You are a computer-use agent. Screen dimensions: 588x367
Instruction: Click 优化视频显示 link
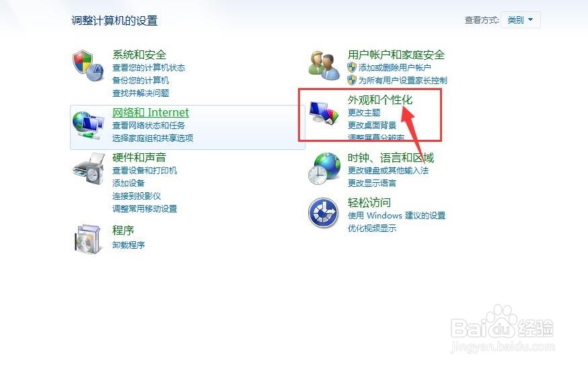click(371, 228)
